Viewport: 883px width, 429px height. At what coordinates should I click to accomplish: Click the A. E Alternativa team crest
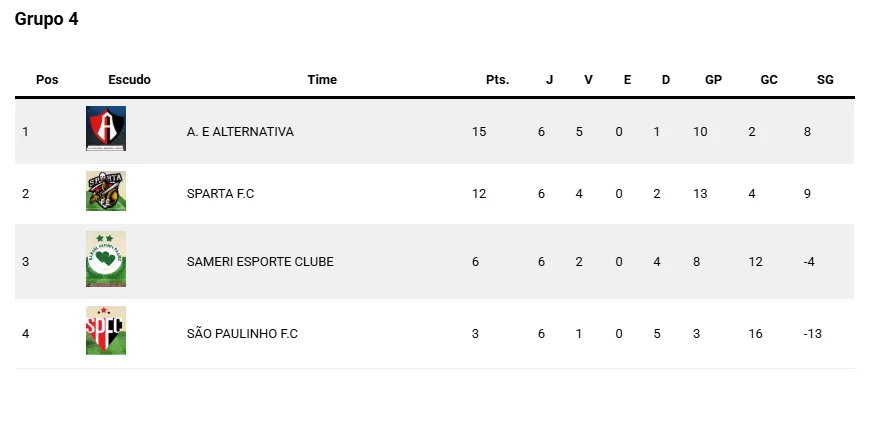coord(106,129)
